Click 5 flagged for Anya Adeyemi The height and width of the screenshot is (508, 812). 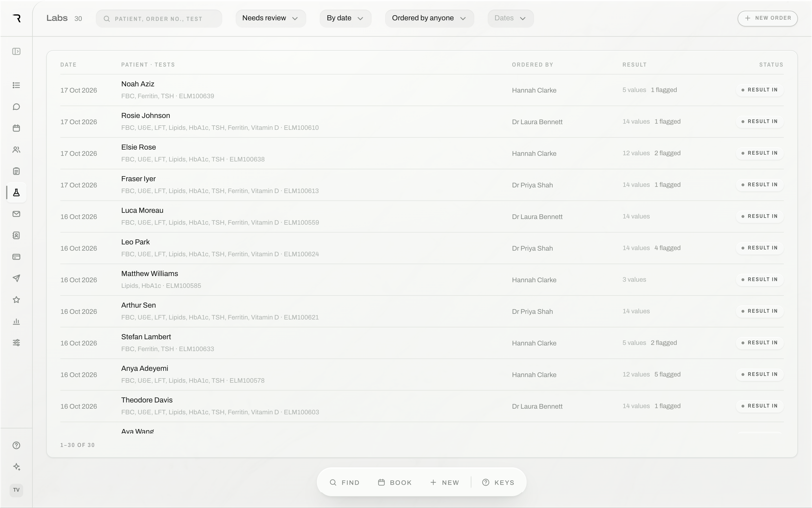click(x=667, y=374)
